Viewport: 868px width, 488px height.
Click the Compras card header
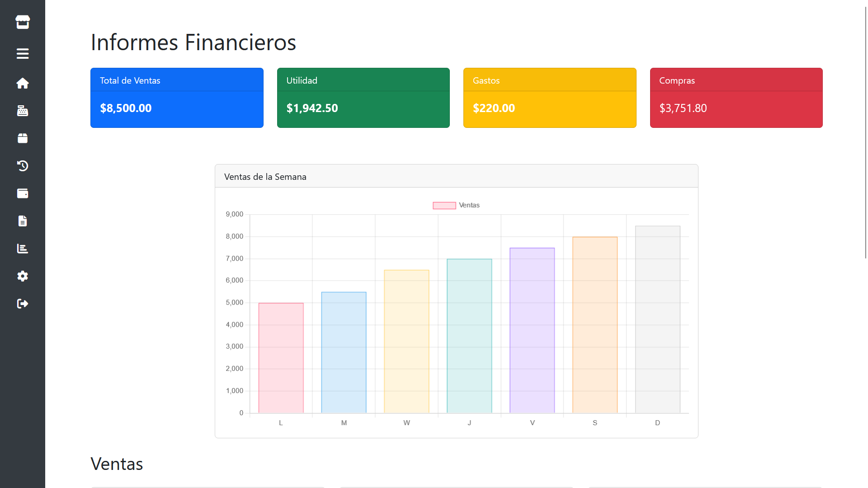736,80
